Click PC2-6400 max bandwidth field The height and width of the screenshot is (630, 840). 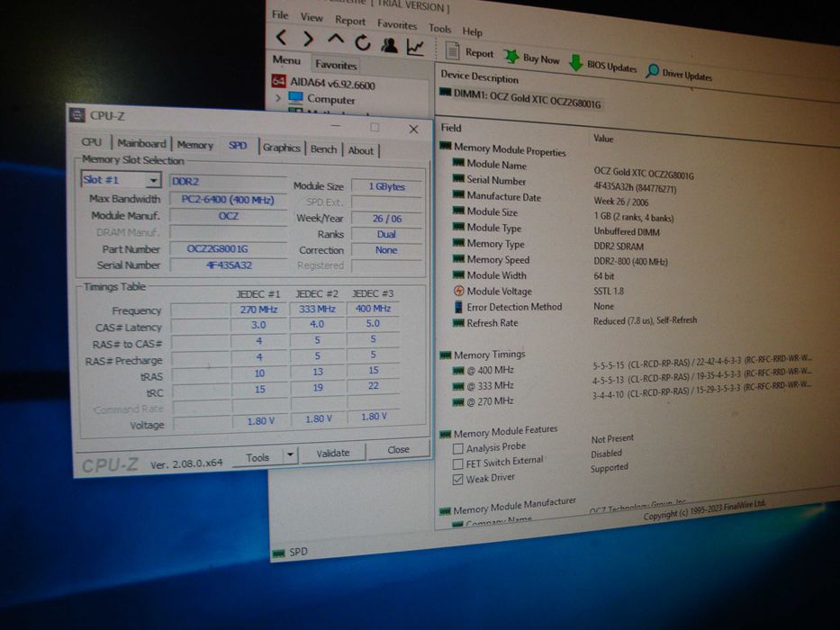228,200
